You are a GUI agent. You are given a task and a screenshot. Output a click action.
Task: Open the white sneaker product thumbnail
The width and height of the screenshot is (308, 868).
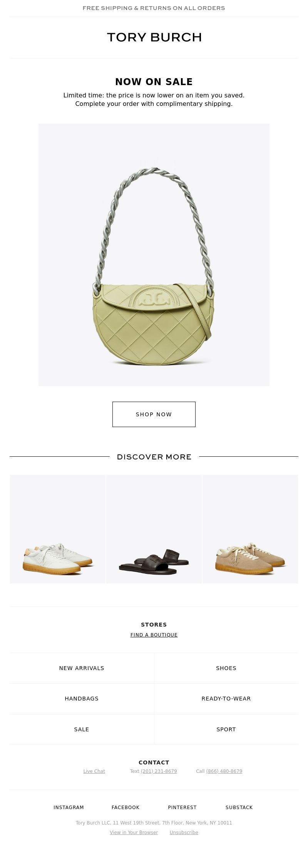58,529
